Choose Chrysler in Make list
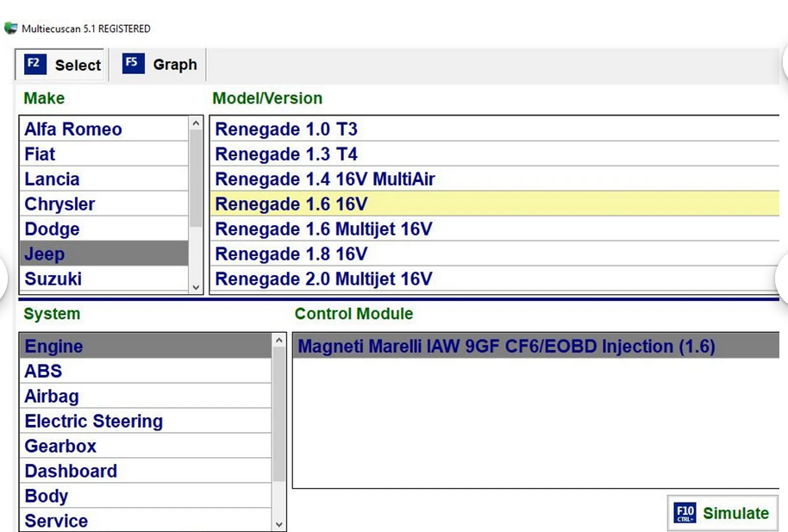This screenshot has height=532, width=788. 104,203
